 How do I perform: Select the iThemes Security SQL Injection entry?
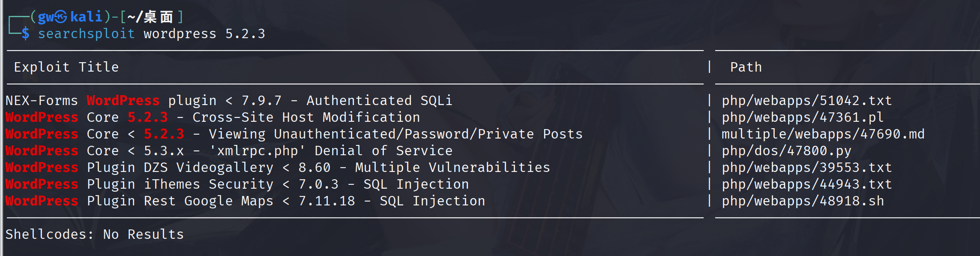tap(237, 184)
